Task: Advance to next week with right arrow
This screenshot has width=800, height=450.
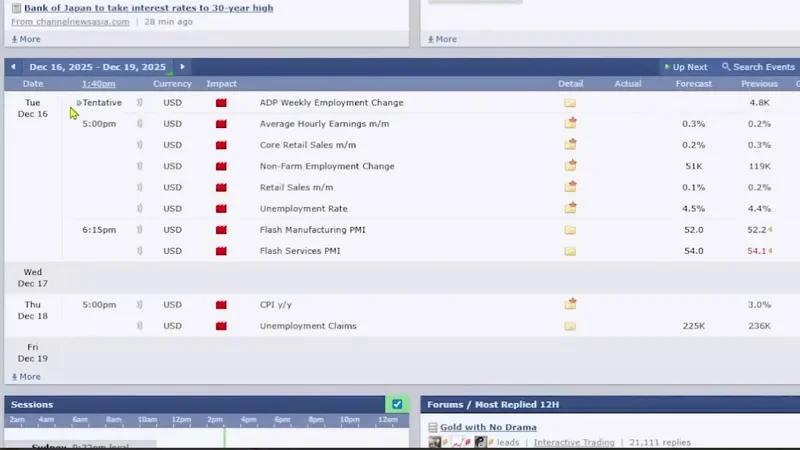Action: (x=182, y=67)
